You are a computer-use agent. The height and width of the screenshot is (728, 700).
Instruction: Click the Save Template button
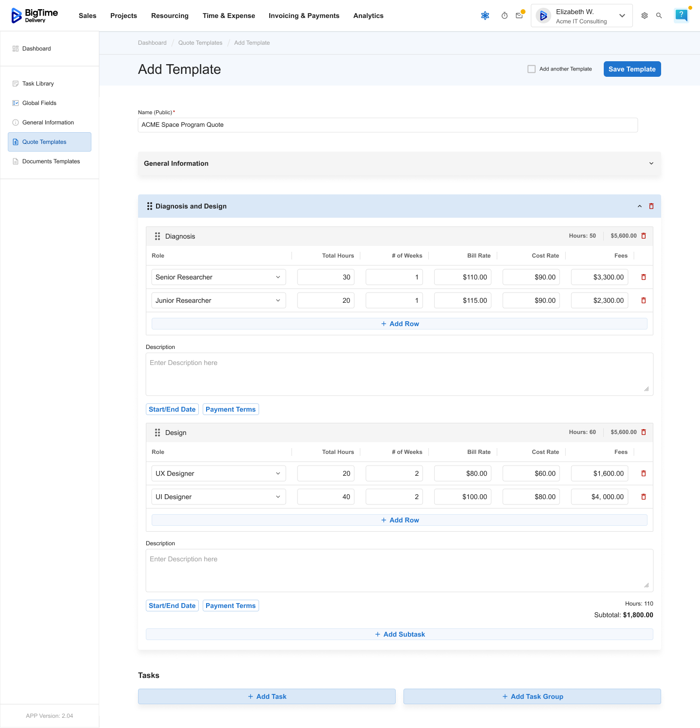pyautogui.click(x=632, y=69)
